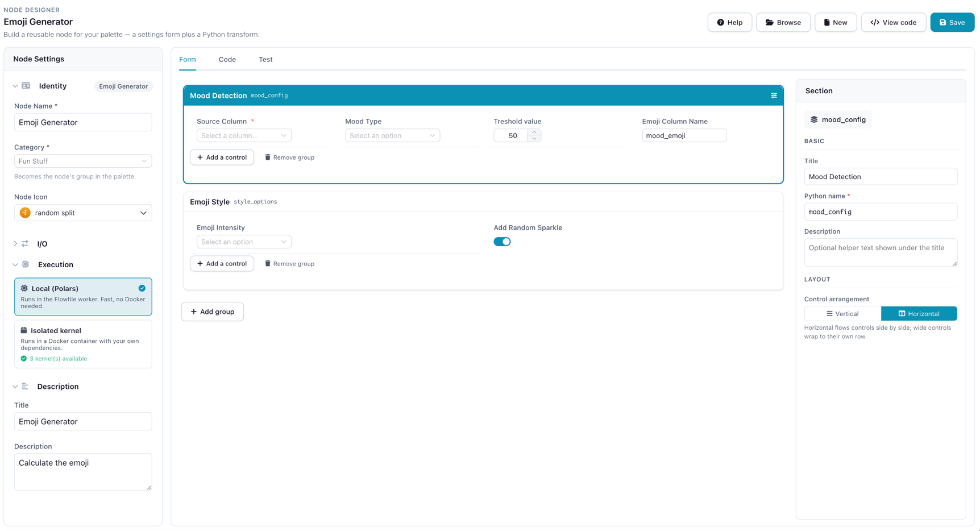
Task: Click the Save disk icon
Action: tap(942, 23)
